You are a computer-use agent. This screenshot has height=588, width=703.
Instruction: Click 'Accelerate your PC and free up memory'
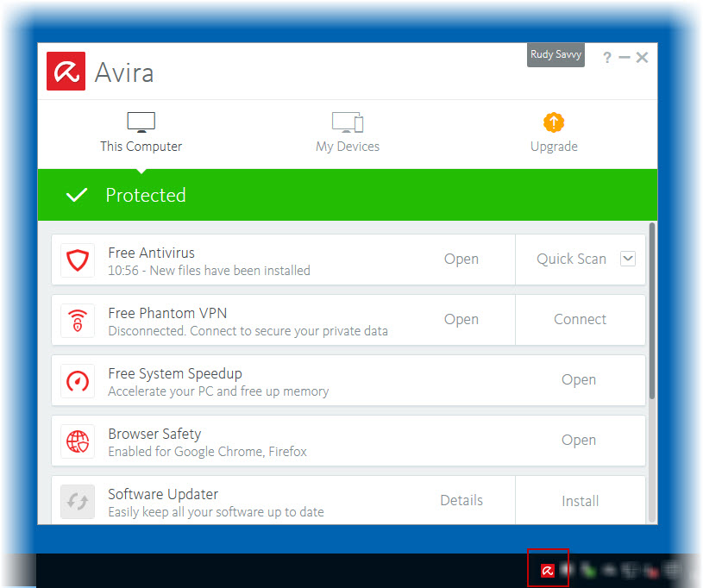pyautogui.click(x=218, y=391)
